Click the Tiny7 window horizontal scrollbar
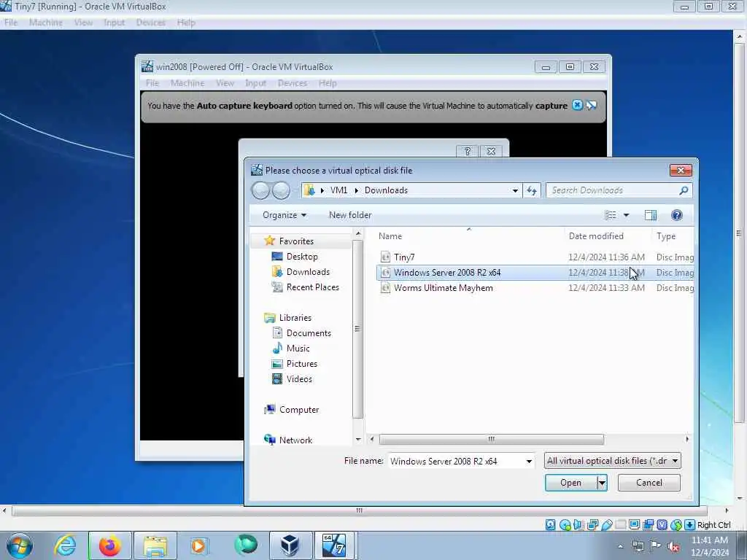747x560 pixels. click(359, 510)
